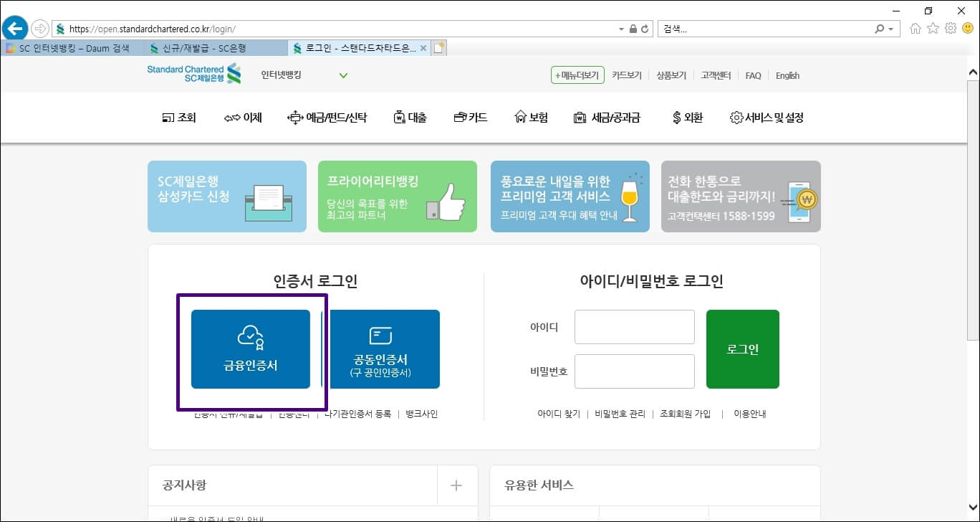The height and width of the screenshot is (522, 980).
Task: Click the 공동인증서 (구 공인인증서) button
Action: (380, 349)
